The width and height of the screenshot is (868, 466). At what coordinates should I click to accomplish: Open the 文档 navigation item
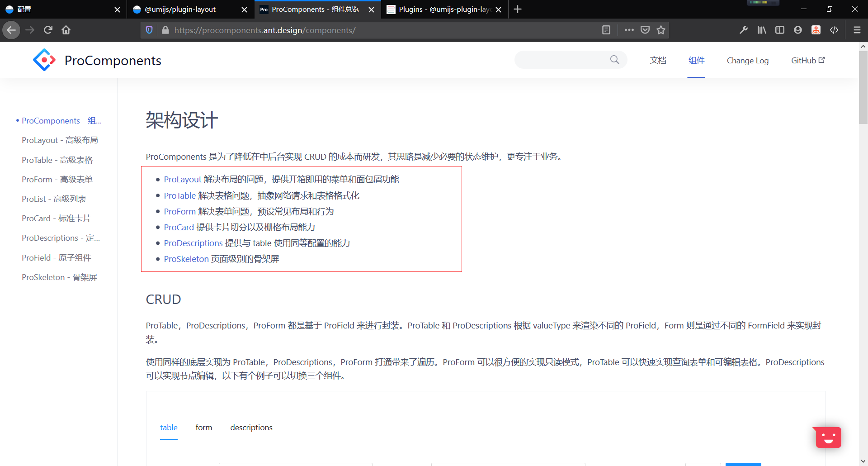click(658, 60)
